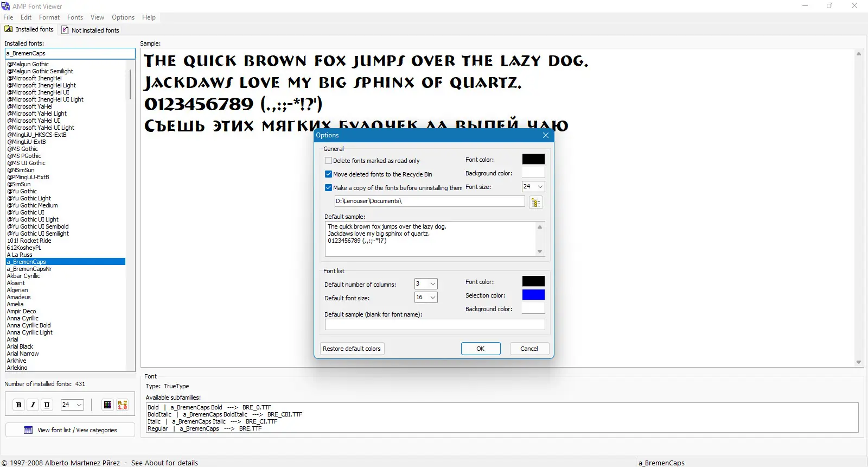Switch to the Not installed fonts tab
Screen dimensions: 868x467
[x=90, y=30]
